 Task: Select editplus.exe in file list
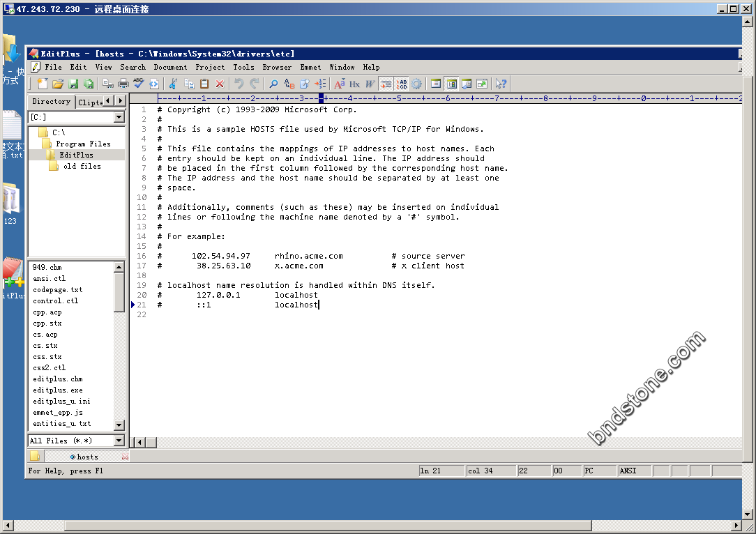[58, 390]
